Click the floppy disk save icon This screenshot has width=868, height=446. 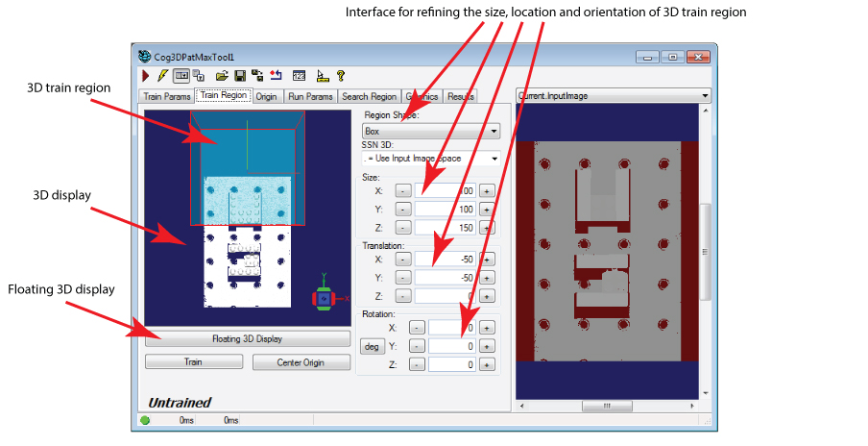click(239, 75)
